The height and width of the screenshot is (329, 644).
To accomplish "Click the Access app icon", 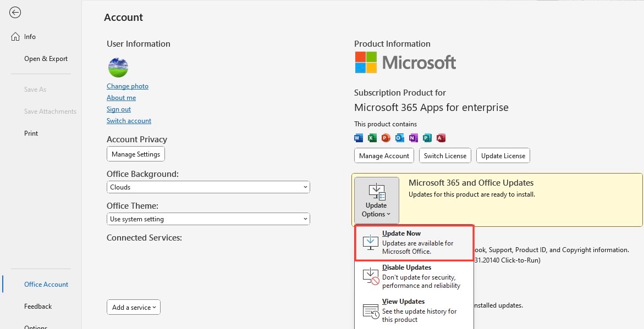I will point(441,138).
